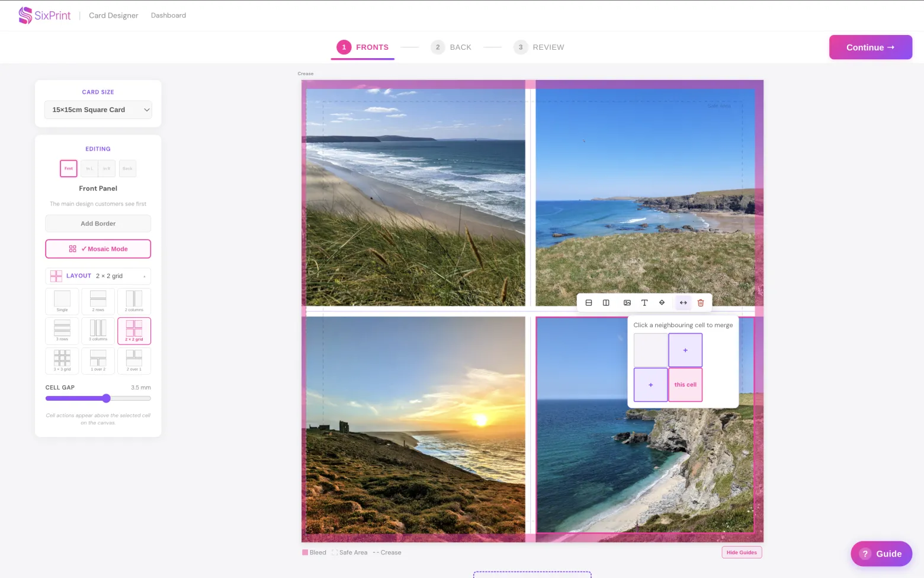Split cell into rows icon in cell toolbar
Screen dimensions: 924x578
(589, 303)
